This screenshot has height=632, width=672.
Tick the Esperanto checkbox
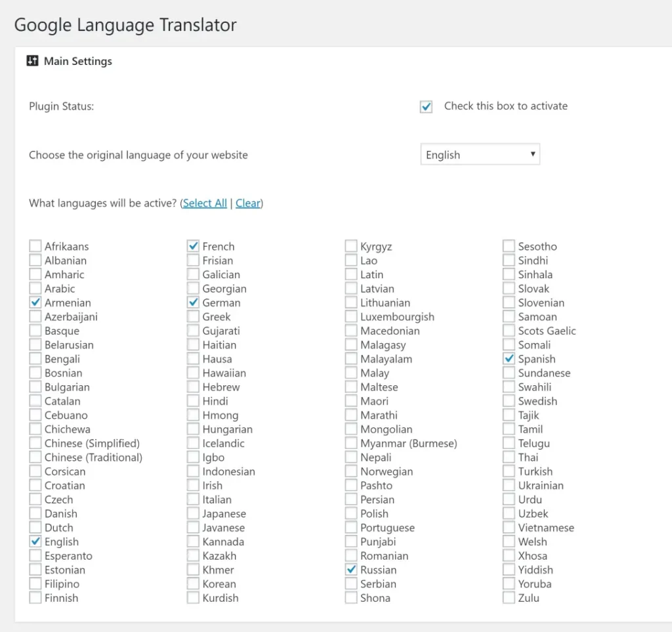35,555
